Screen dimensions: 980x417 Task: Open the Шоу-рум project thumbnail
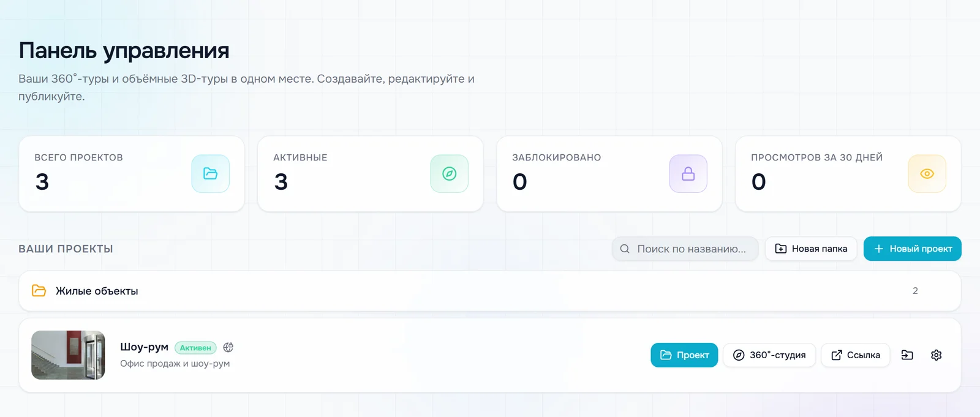[68, 355]
